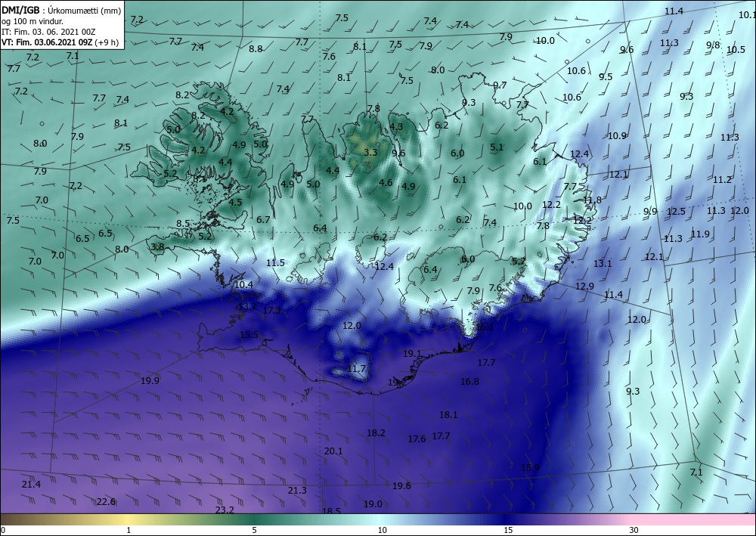
Task: Select the 19.6 map value
Action: click(401, 486)
